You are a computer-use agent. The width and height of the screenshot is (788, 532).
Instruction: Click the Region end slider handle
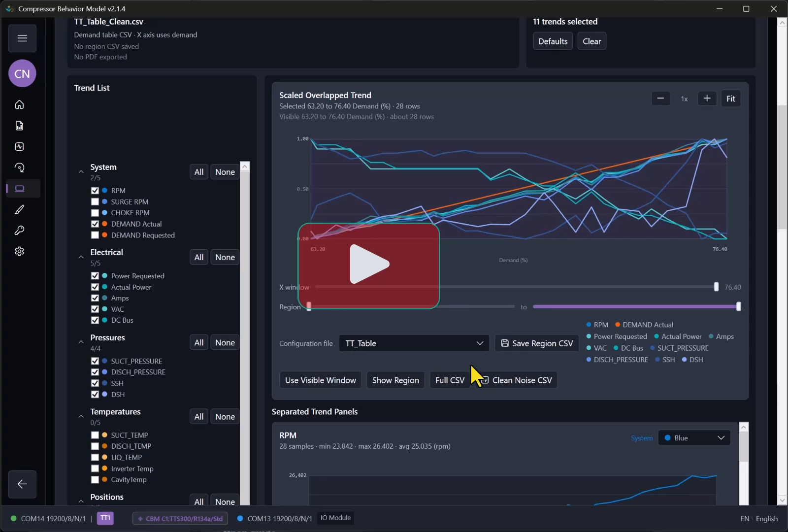[738, 307]
